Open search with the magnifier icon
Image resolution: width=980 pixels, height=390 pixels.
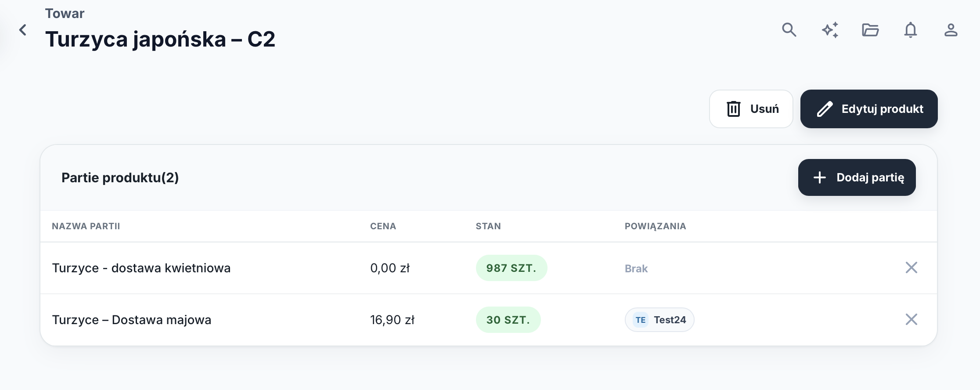(x=789, y=30)
